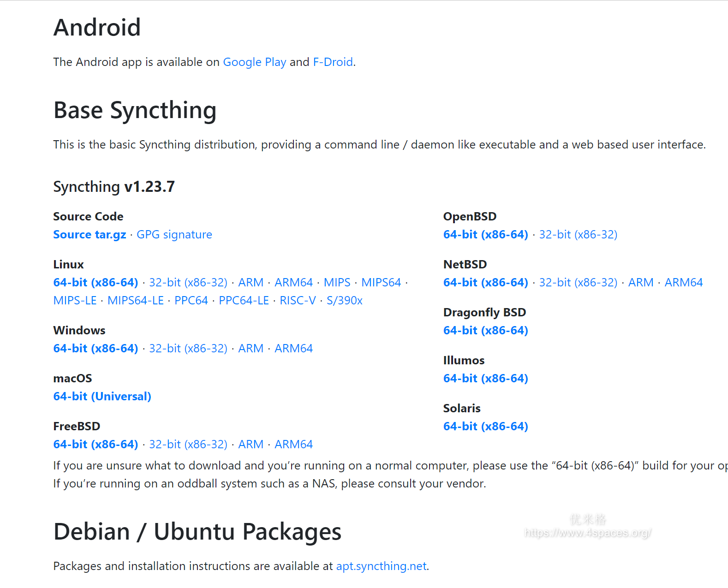
Task: Download Linux PPC64-LE build
Action: pos(244,301)
